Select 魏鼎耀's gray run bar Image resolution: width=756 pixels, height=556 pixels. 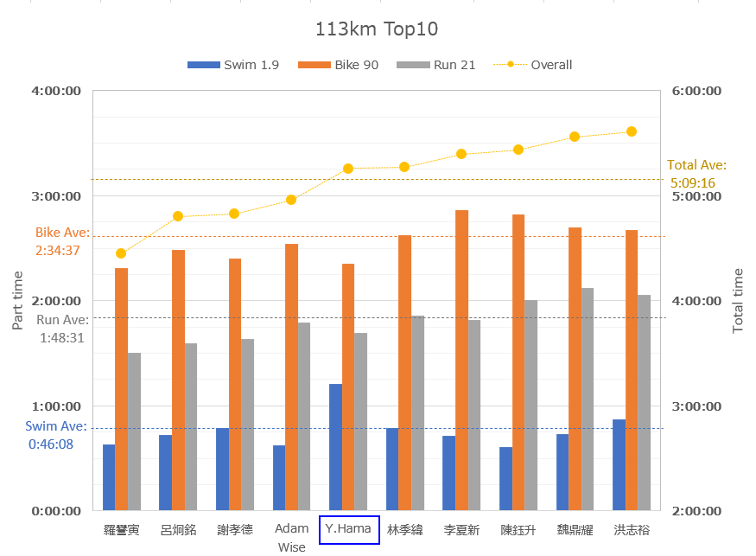coord(588,399)
